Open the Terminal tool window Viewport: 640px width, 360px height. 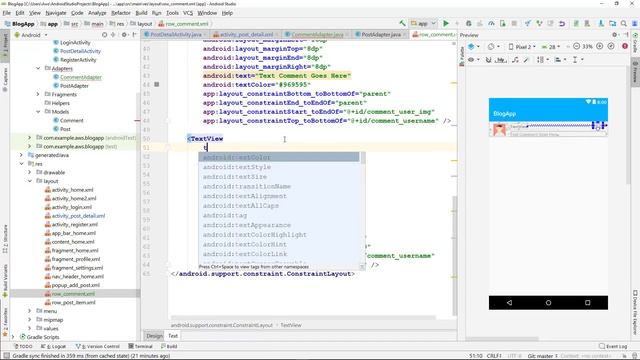tap(140, 346)
